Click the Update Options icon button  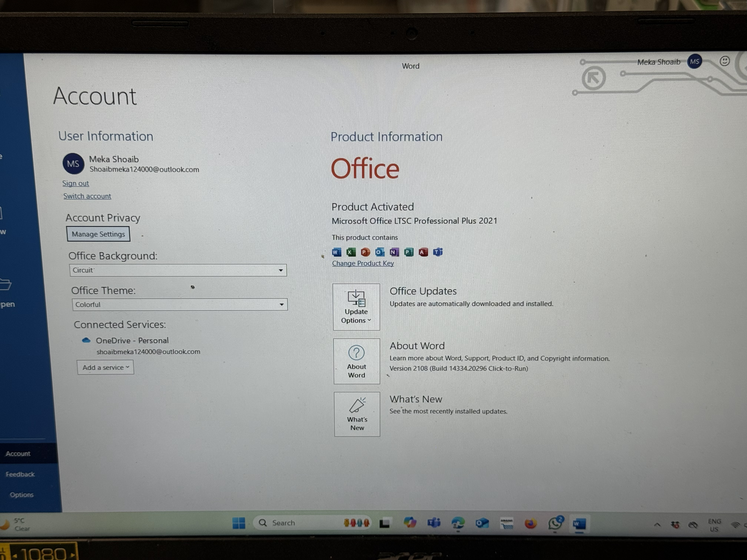pos(356,306)
